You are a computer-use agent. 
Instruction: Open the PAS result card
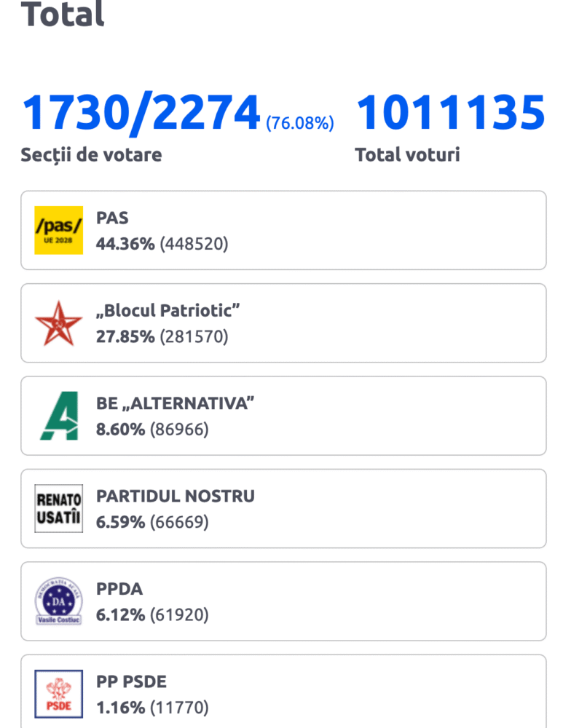point(283,230)
